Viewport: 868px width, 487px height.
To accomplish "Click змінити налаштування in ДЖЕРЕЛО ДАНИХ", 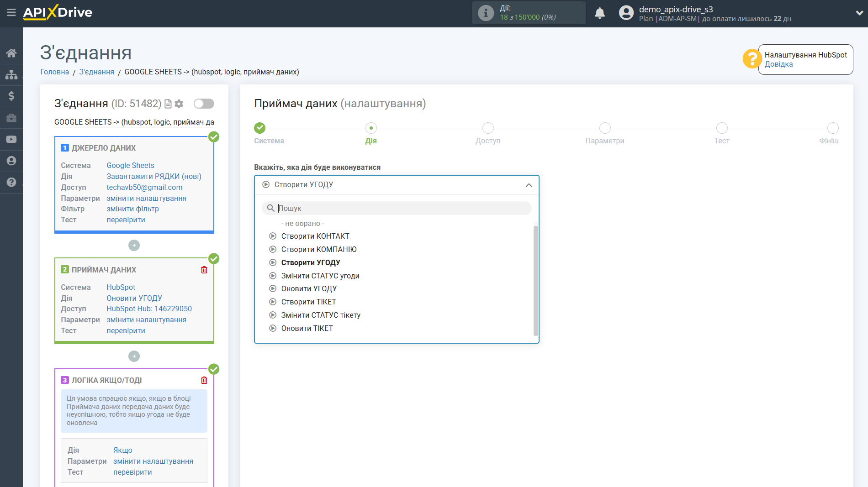I will pyautogui.click(x=146, y=199).
